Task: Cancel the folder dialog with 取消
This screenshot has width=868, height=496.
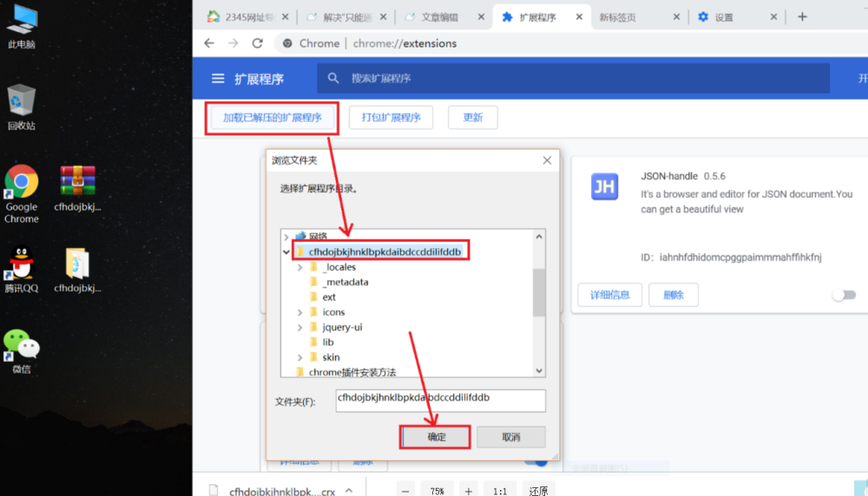Action: 510,437
